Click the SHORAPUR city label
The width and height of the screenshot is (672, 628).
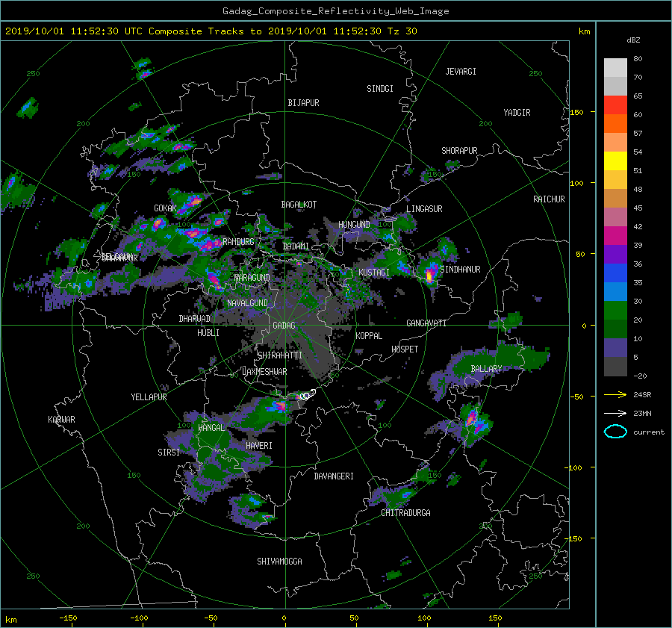click(459, 151)
